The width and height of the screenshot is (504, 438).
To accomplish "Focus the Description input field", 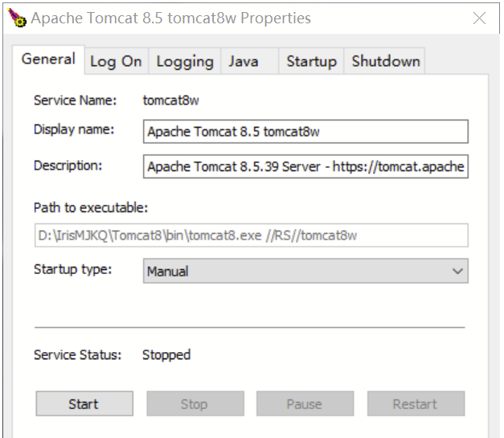I will point(305,167).
